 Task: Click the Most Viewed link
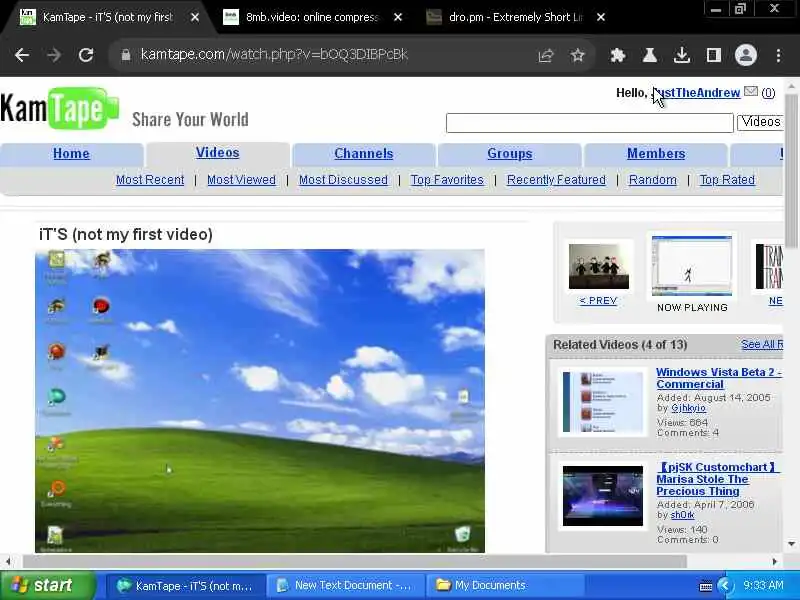click(x=241, y=180)
